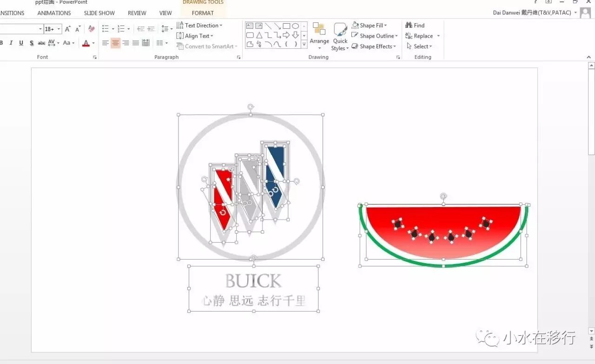The image size is (595, 364).
Task: Increase the list indent level
Action: pyautogui.click(x=151, y=29)
